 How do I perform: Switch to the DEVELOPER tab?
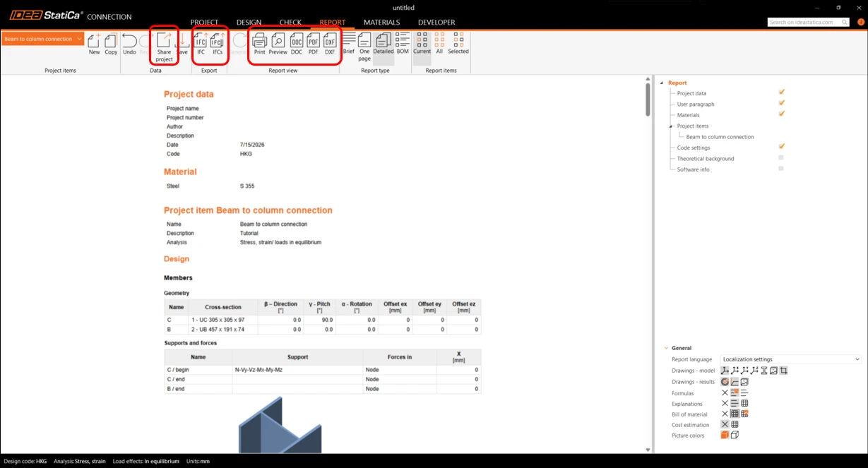436,23
